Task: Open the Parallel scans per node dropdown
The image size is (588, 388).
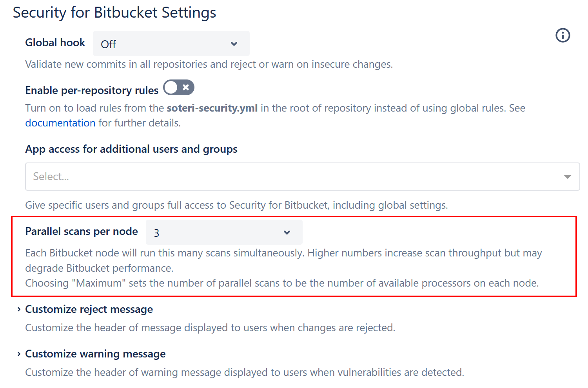Action: tap(224, 232)
